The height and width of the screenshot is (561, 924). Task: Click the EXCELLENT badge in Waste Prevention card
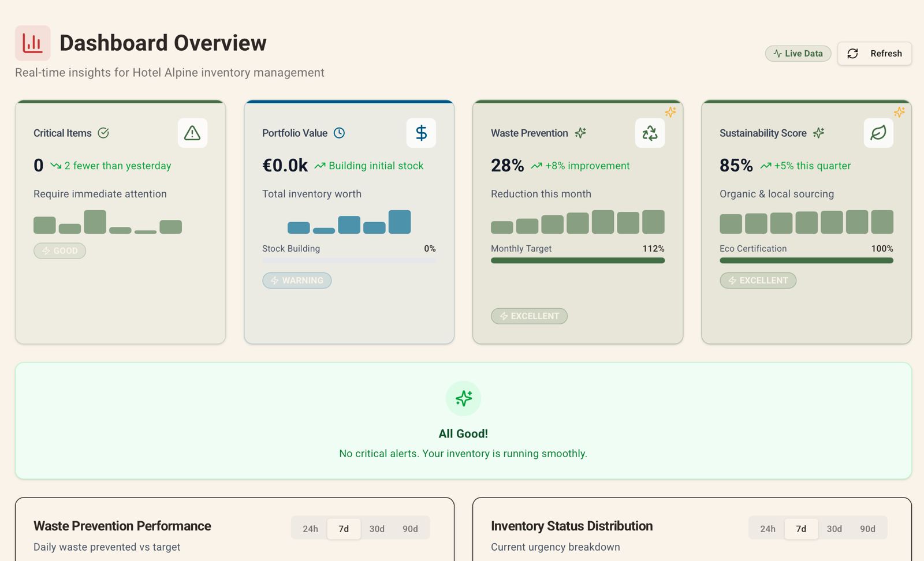coord(529,316)
